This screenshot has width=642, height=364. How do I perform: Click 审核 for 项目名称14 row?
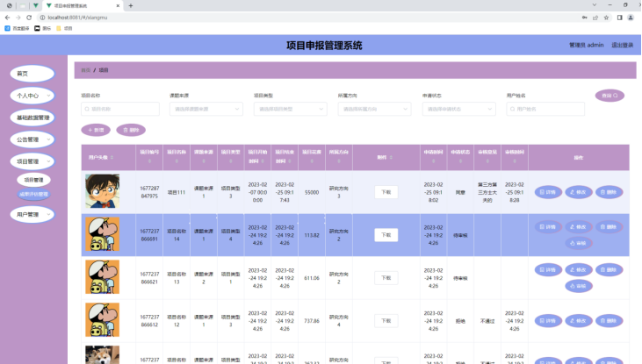(579, 243)
